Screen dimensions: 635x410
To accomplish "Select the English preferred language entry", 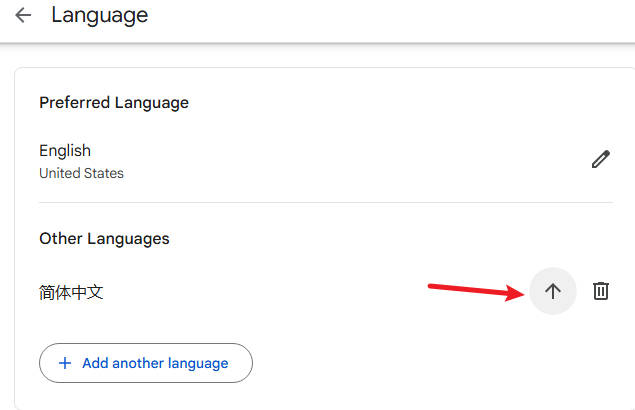I will click(x=65, y=151).
